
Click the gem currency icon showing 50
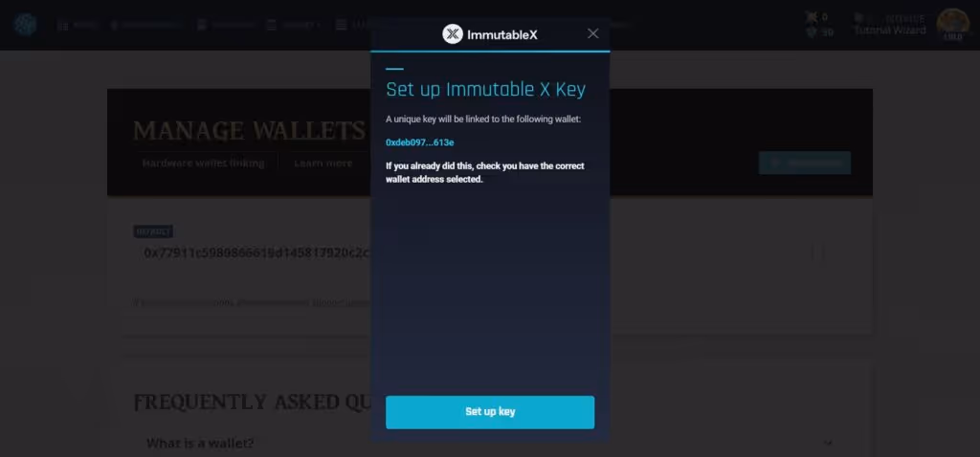[x=812, y=33]
